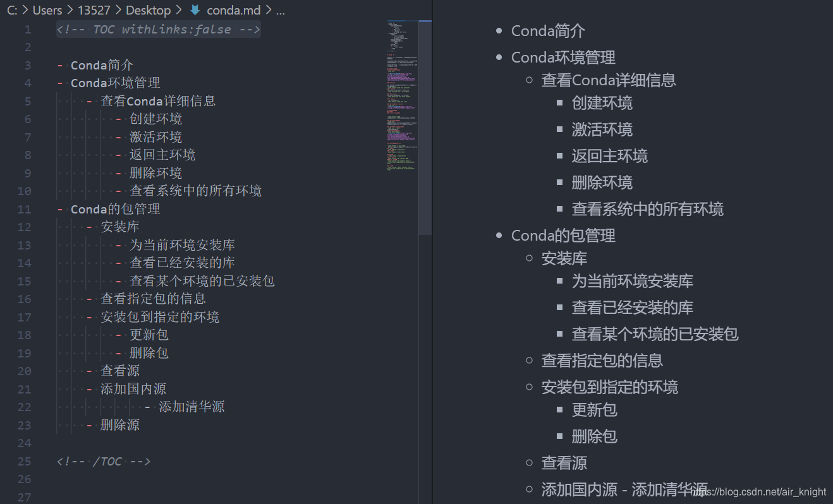Click '为当前环境安装库' in the preview

633,281
